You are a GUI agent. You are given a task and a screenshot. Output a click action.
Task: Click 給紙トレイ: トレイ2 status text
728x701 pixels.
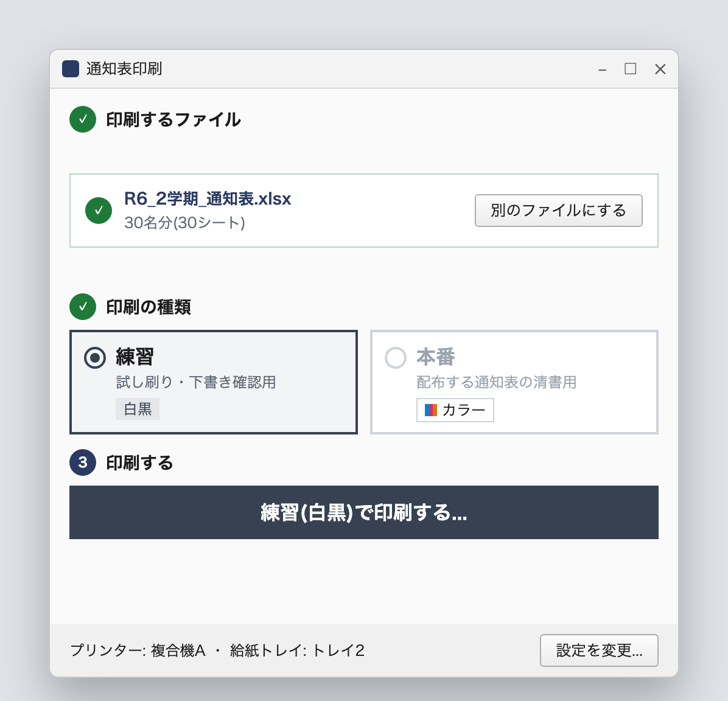pyautogui.click(x=297, y=650)
